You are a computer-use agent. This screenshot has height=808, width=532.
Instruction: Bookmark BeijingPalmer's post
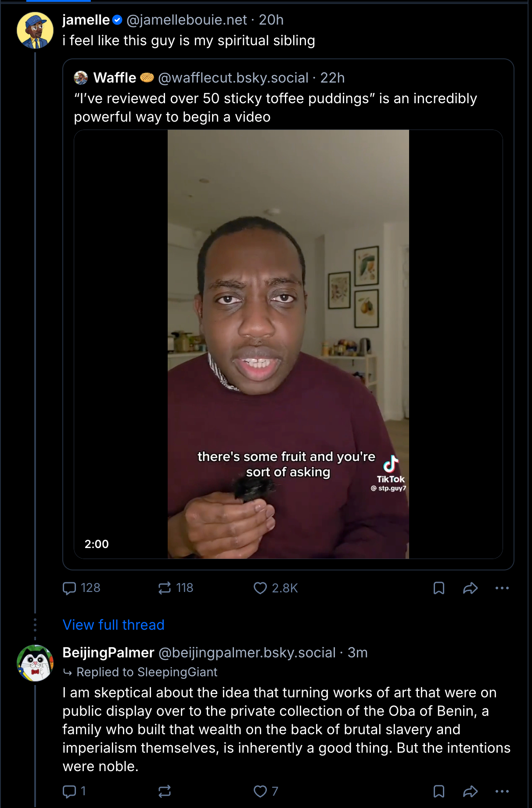pos(439,791)
